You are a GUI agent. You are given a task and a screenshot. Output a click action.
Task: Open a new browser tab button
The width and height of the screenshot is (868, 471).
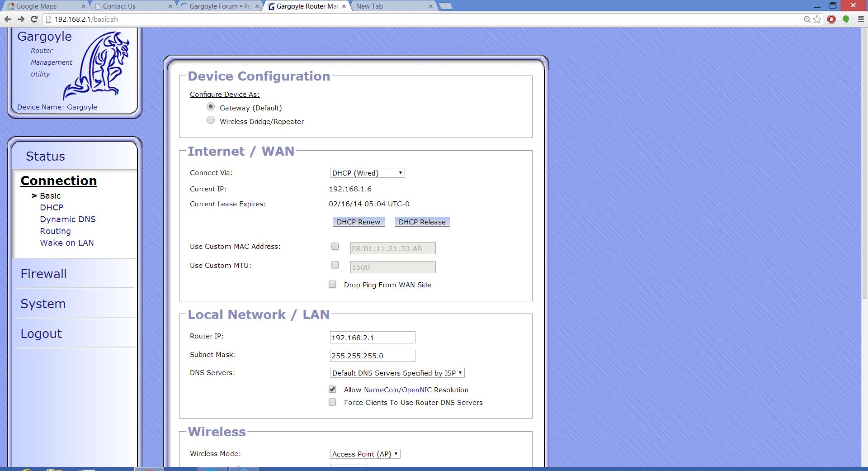pos(446,6)
